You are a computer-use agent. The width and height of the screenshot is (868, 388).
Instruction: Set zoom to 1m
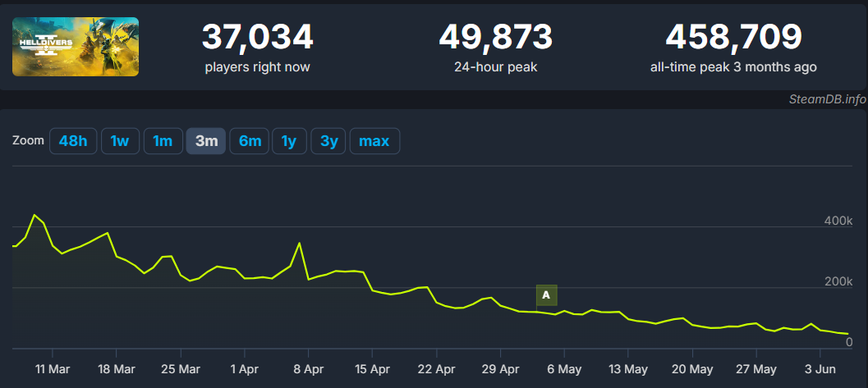point(163,141)
